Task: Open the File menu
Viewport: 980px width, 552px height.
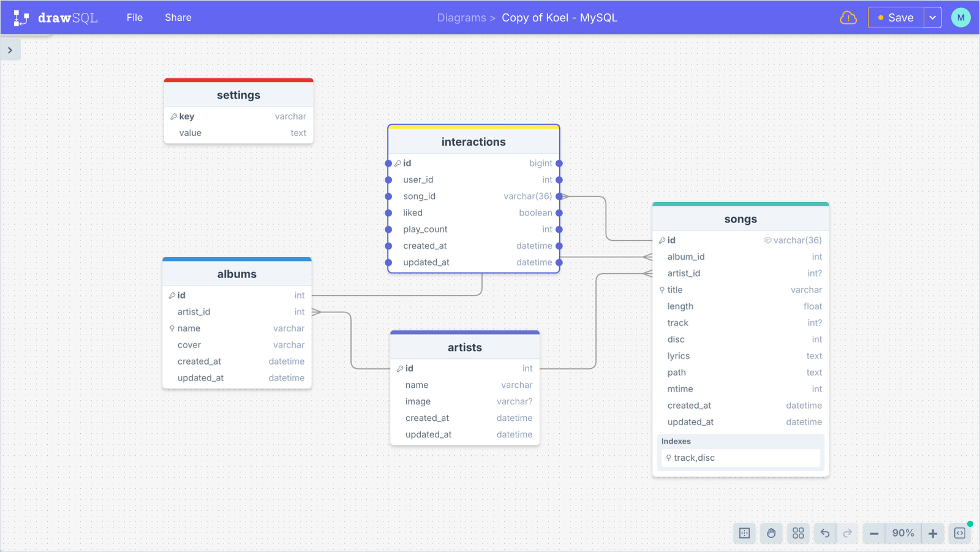Action: pyautogui.click(x=134, y=18)
